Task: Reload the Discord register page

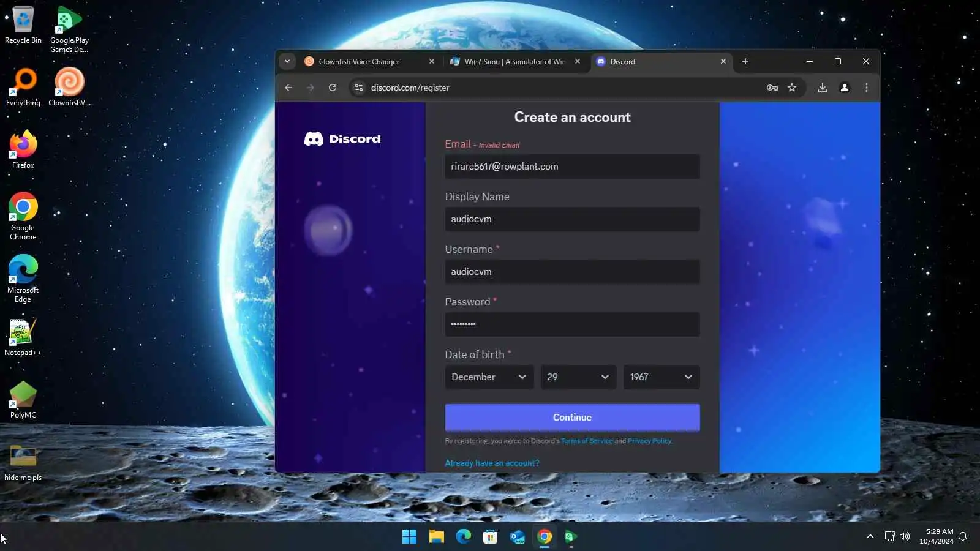Action: click(x=333, y=88)
